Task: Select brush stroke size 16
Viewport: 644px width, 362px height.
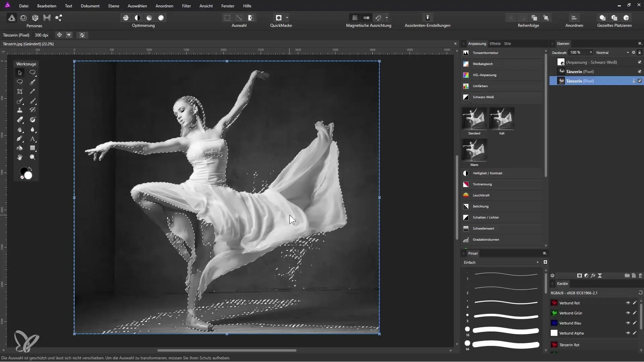Action: tap(503, 331)
